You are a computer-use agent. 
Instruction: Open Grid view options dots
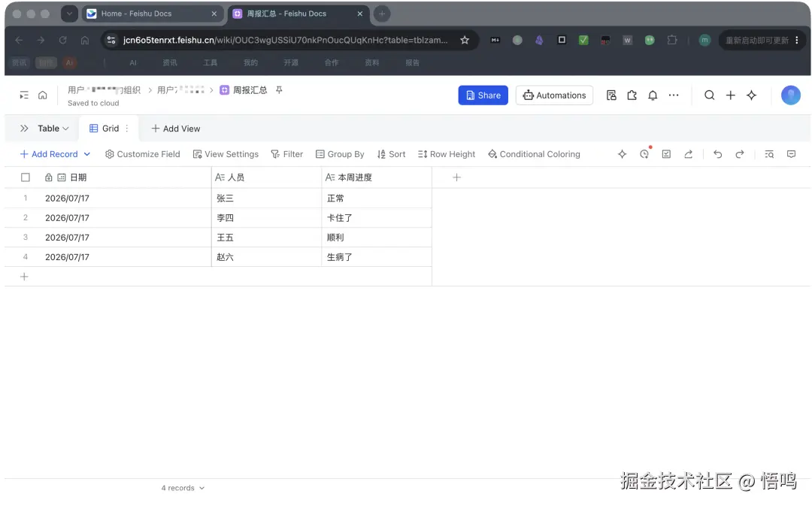[x=127, y=129]
